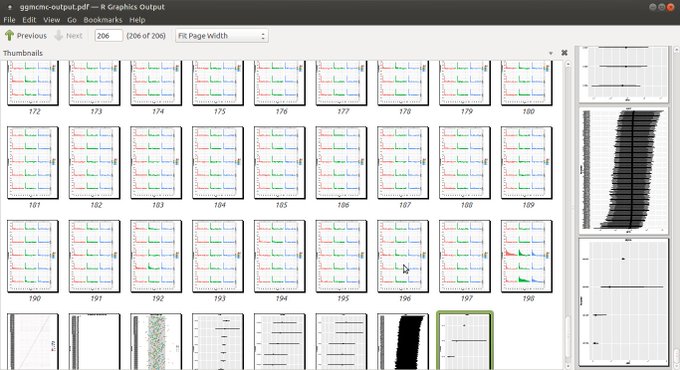Click the window menu icon in title bar
The width and height of the screenshot is (680, 370).
pos(10,7)
